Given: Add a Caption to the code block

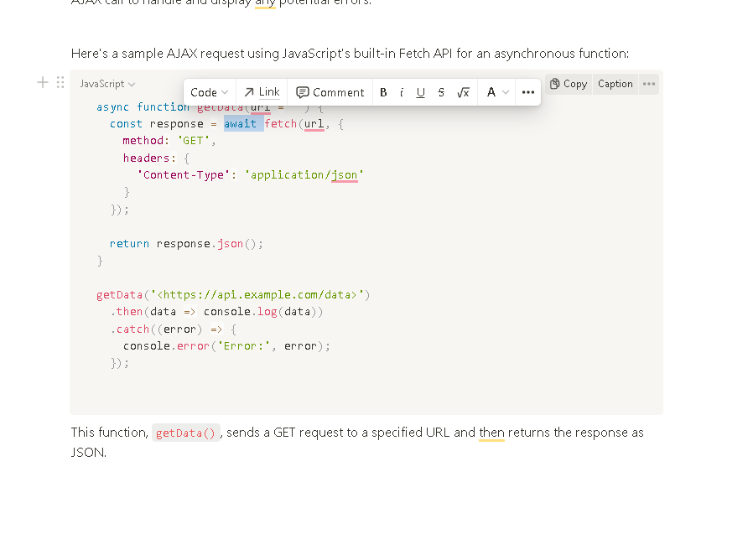Looking at the screenshot, I should (x=615, y=84).
